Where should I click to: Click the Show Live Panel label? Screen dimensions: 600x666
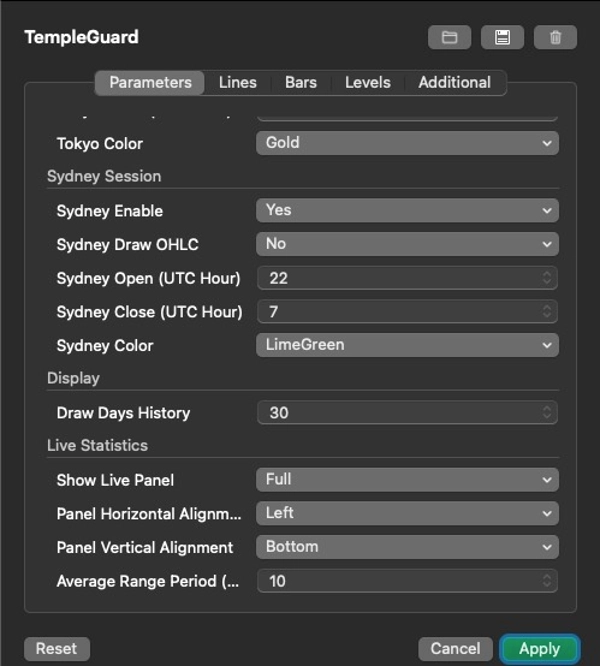(115, 480)
